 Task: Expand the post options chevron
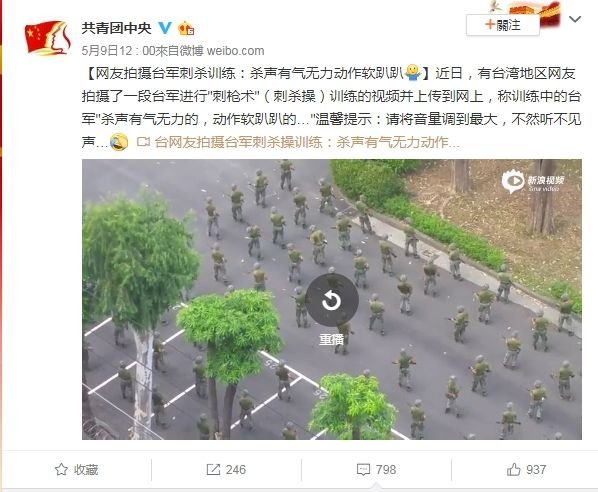click(x=575, y=19)
